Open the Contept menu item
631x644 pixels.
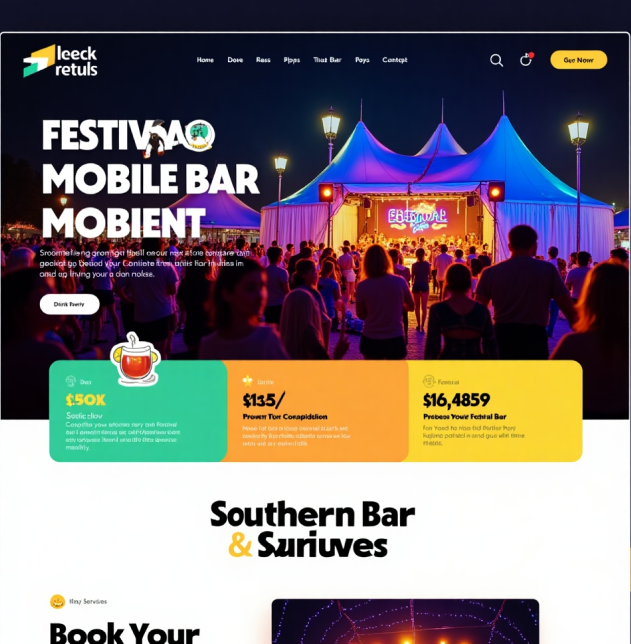(395, 60)
